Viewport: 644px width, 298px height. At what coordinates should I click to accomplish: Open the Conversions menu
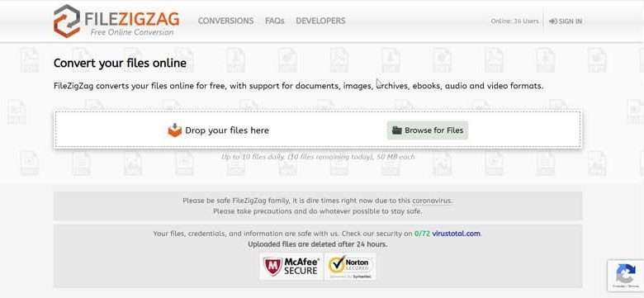(226, 21)
